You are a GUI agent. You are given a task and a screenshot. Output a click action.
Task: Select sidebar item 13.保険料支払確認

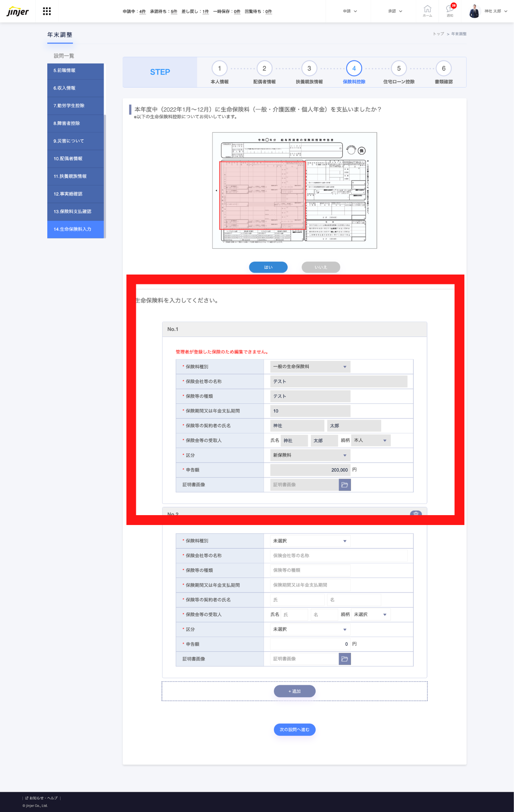coord(76,211)
